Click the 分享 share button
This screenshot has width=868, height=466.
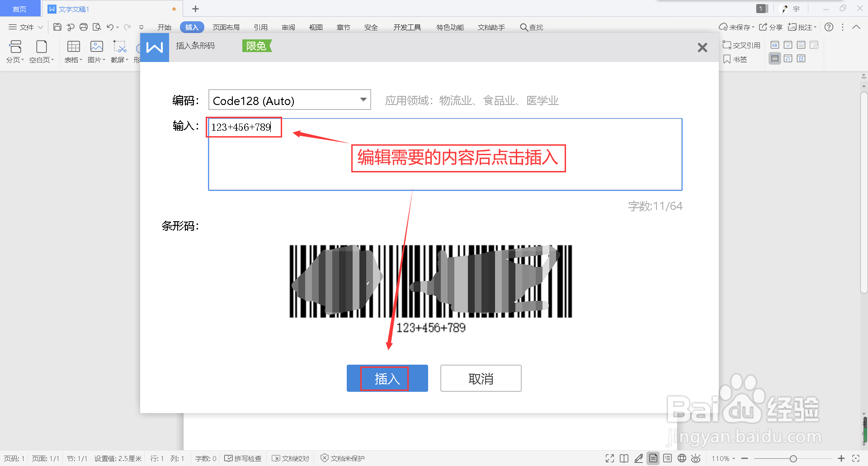(771, 27)
